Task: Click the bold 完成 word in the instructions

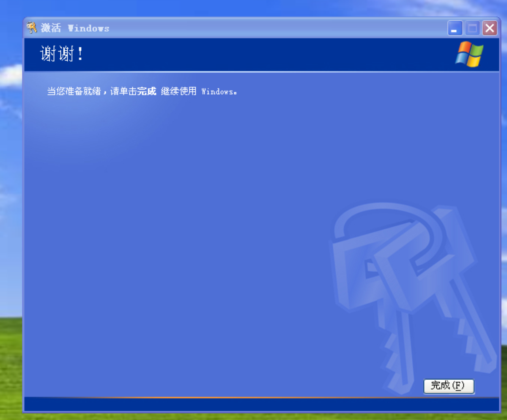Action: click(147, 91)
